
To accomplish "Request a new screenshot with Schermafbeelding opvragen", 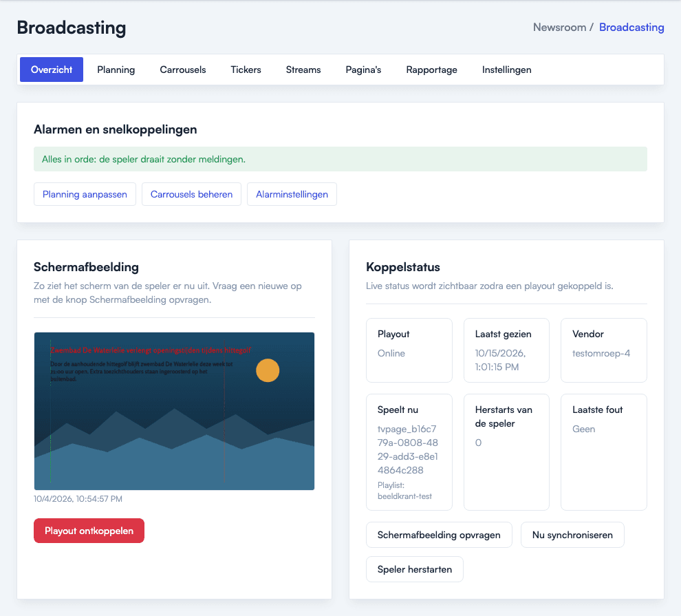I will tap(439, 535).
